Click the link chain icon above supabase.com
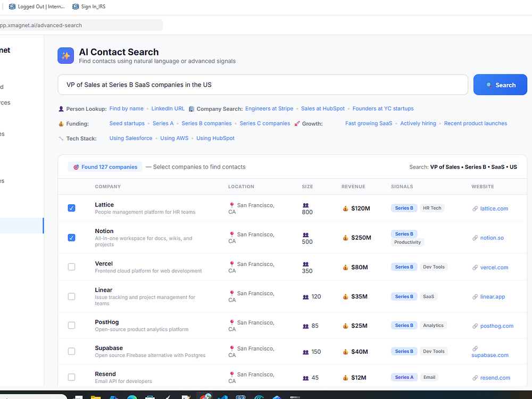Image resolution: width=532 pixels, height=399 pixels. click(x=475, y=348)
